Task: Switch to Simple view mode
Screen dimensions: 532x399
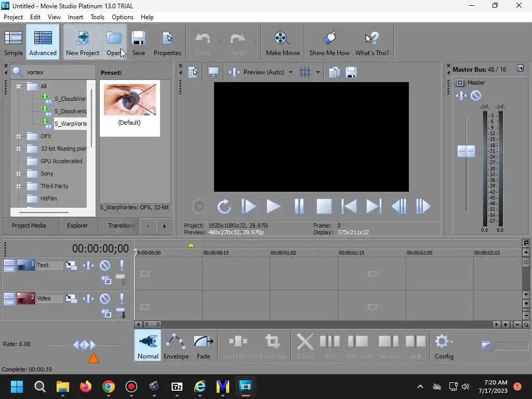Action: pyautogui.click(x=14, y=43)
